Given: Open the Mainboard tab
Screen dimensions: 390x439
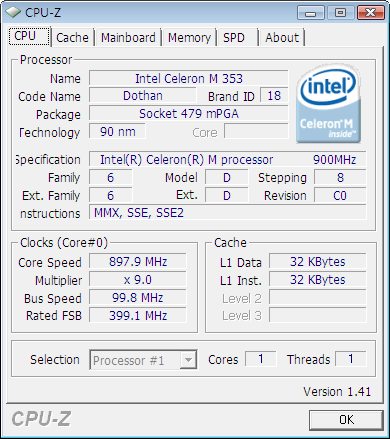Looking at the screenshot, I should (x=128, y=37).
